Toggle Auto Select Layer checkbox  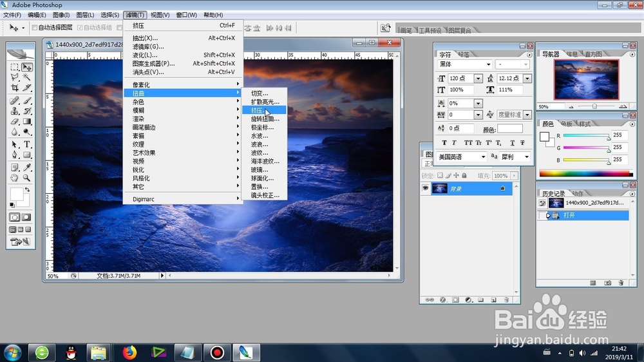pyautogui.click(x=35, y=28)
